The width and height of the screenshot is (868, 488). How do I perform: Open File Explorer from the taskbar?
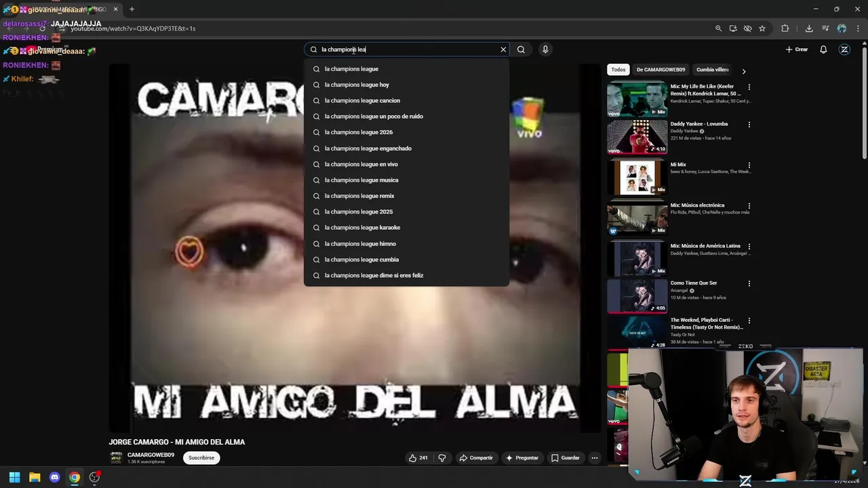pos(35,477)
